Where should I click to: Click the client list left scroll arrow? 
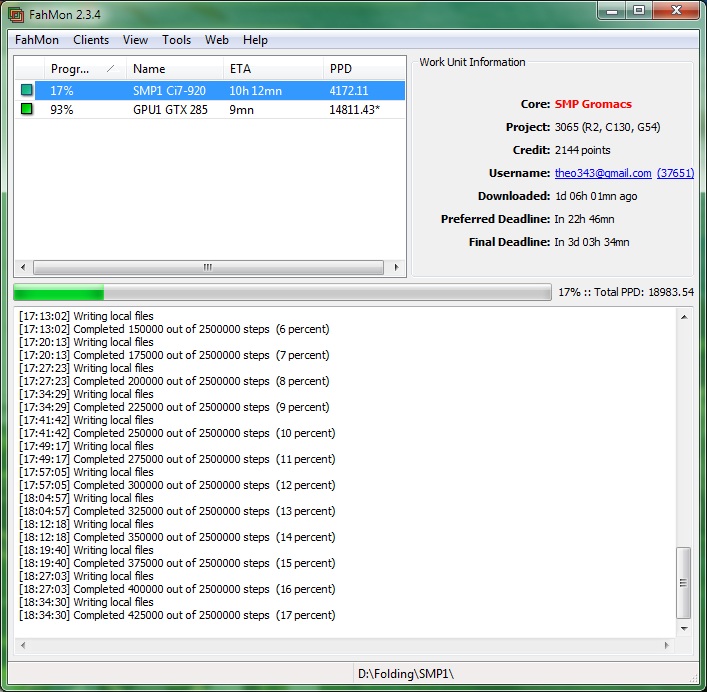23,267
